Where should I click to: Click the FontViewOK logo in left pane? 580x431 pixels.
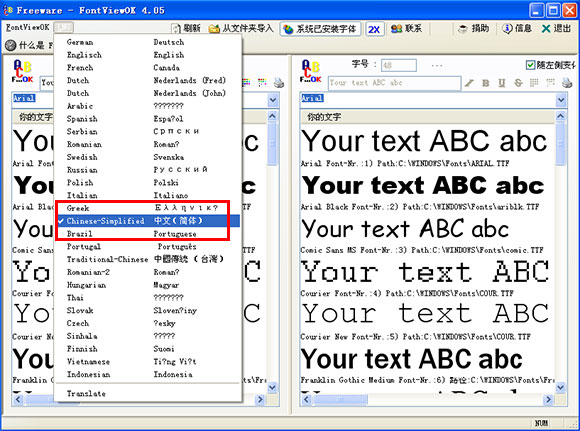(x=23, y=71)
